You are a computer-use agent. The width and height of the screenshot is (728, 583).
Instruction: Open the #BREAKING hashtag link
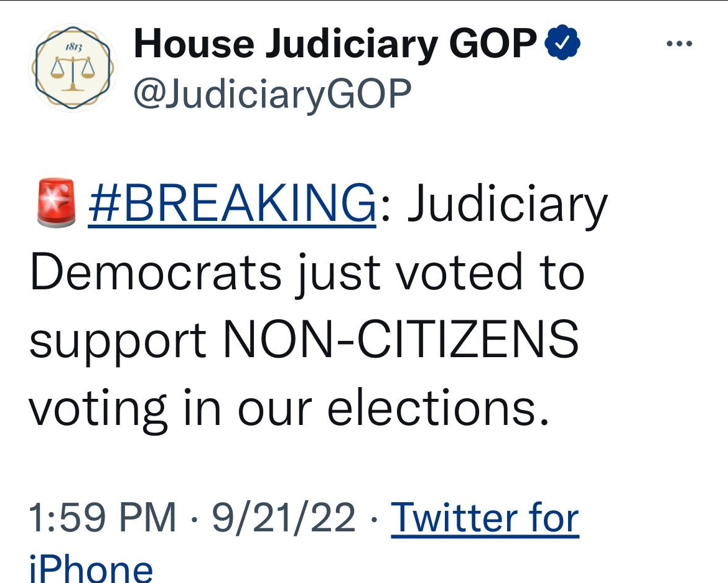coord(233,203)
